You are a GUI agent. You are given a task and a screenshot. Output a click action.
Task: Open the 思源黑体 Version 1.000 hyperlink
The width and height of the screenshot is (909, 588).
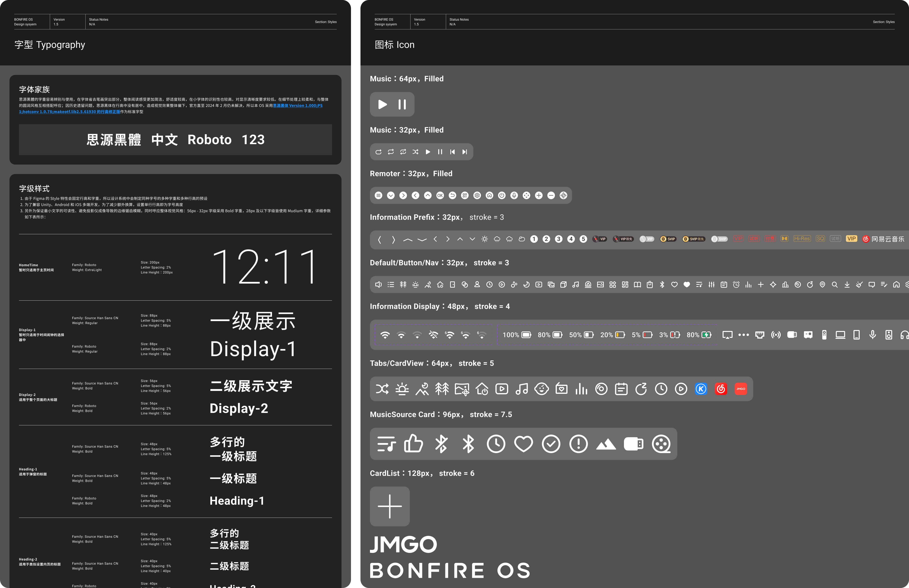[298, 106]
